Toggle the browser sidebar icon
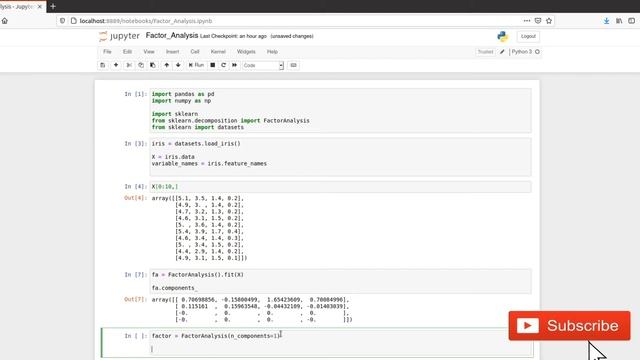Viewport: 640px width, 360px height. (631, 21)
